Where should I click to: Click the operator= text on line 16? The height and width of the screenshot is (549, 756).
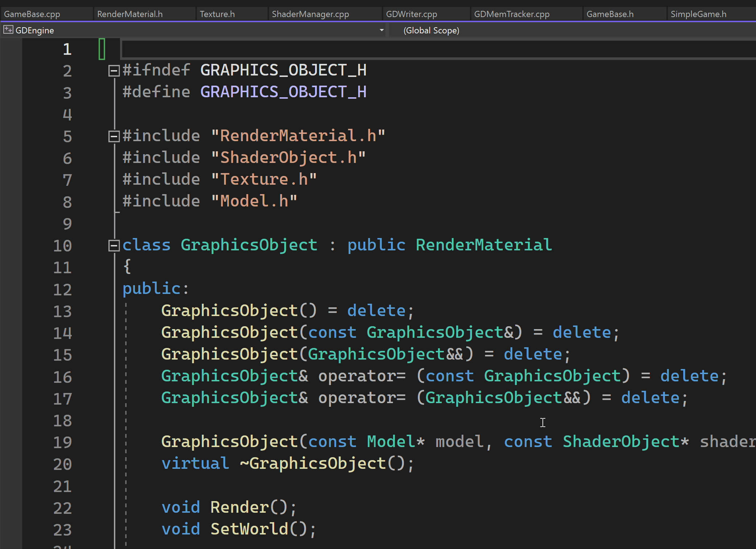[x=362, y=376]
